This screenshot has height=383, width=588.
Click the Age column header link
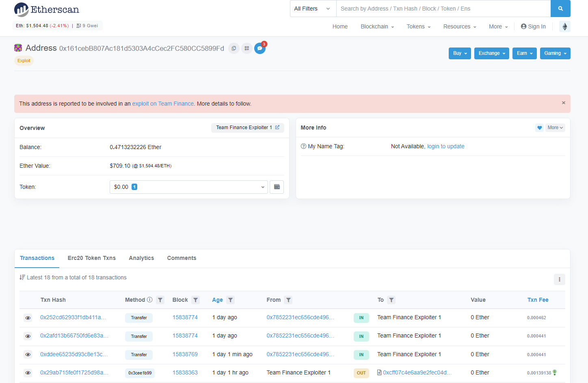pyautogui.click(x=217, y=300)
